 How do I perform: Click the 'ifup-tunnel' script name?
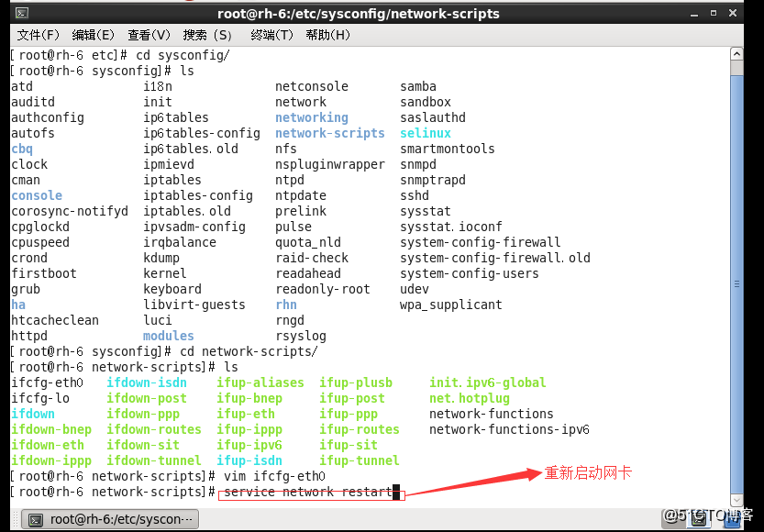[x=360, y=460]
